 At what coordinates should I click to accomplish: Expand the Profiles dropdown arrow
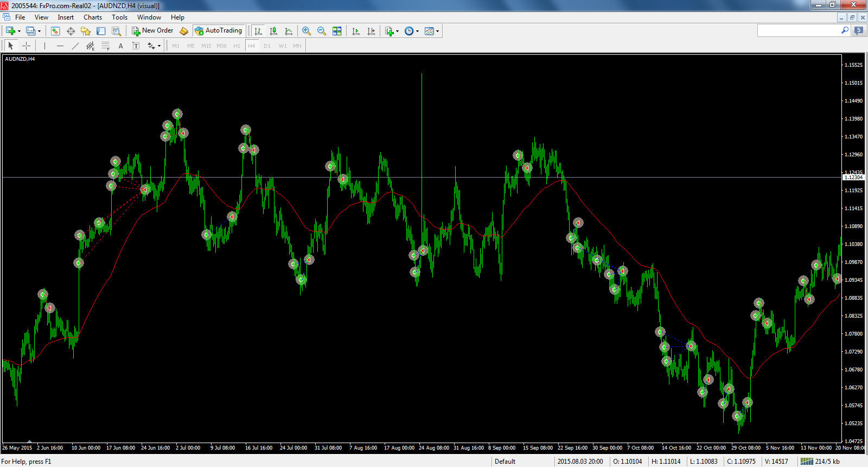point(39,31)
